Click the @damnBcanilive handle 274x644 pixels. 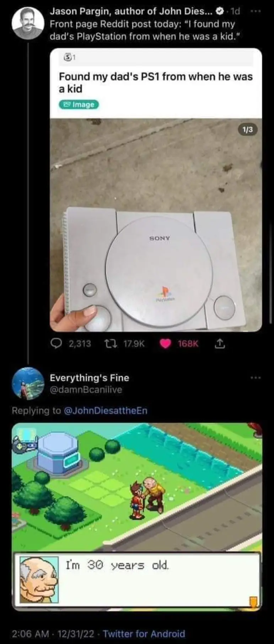coord(86,390)
